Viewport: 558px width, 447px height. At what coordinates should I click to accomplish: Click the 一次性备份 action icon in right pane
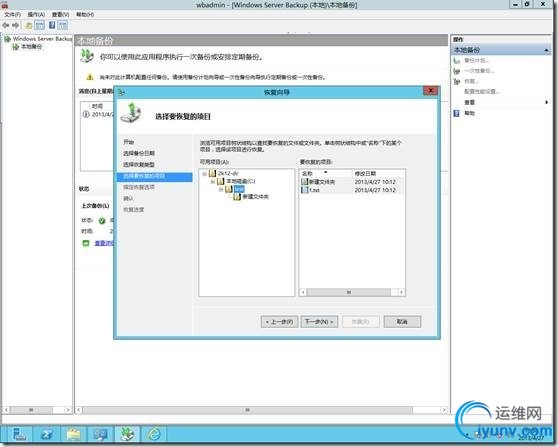point(457,71)
